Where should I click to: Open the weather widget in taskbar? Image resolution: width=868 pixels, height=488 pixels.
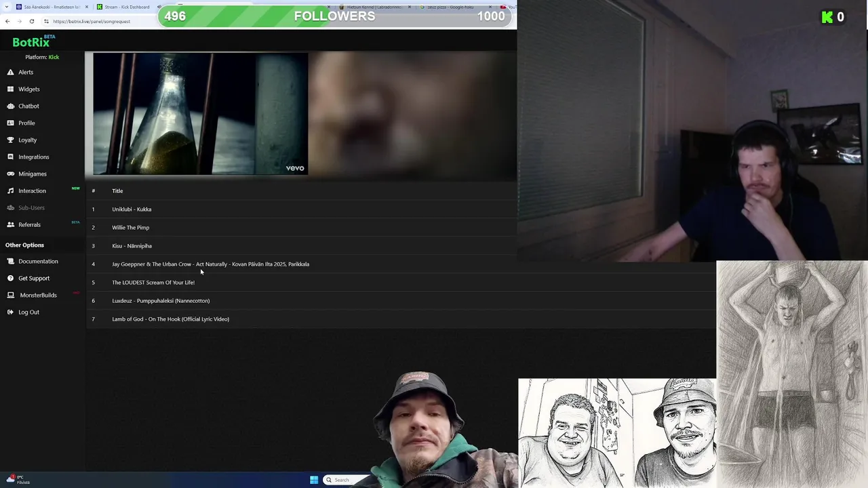click(x=18, y=480)
